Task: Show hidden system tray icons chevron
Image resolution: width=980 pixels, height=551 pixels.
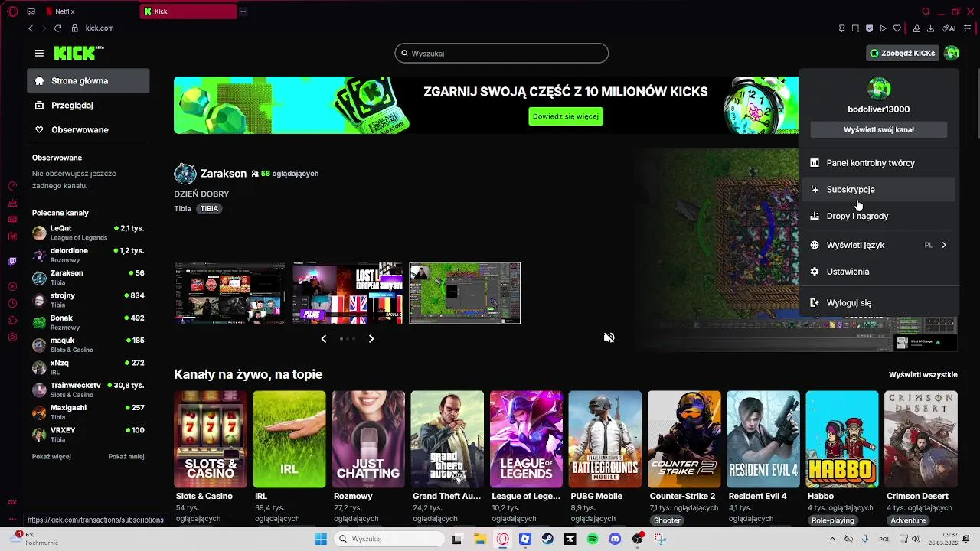Action: tap(832, 539)
